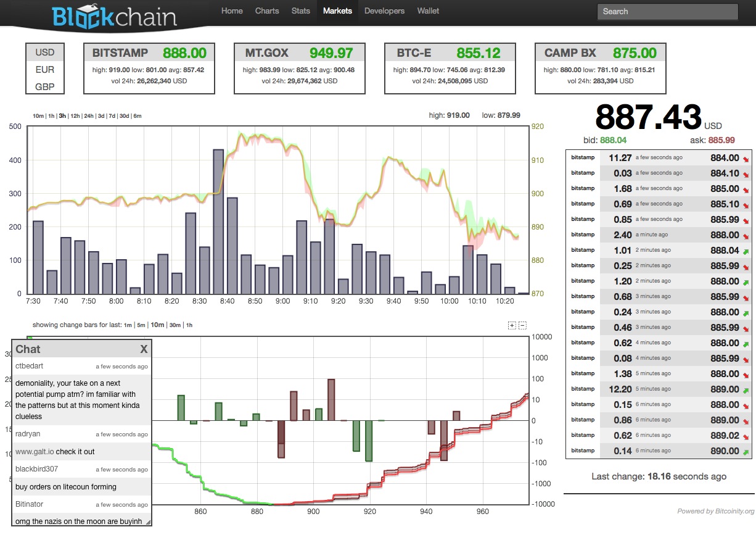Open the Charts menu item
Image resolution: width=756 pixels, height=540 pixels.
point(267,11)
